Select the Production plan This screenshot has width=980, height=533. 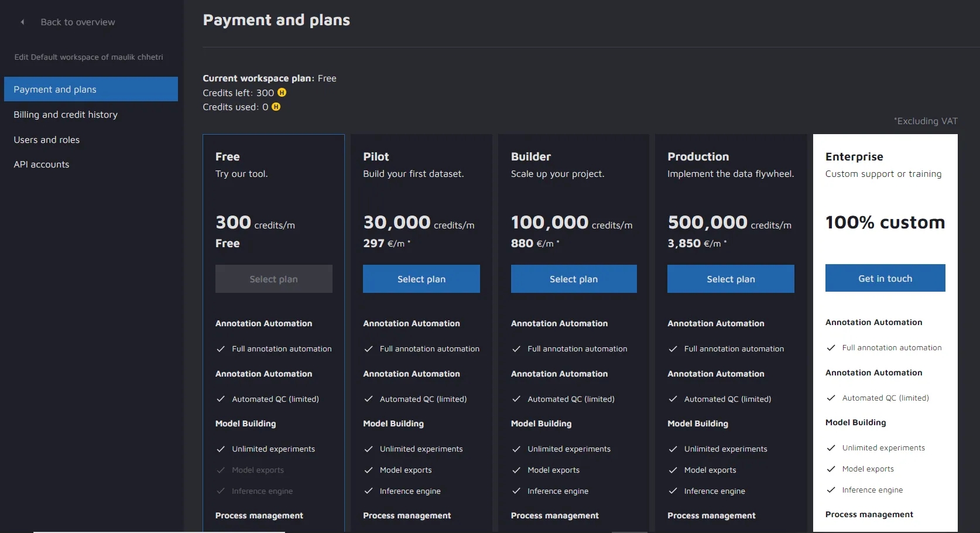pyautogui.click(x=731, y=279)
